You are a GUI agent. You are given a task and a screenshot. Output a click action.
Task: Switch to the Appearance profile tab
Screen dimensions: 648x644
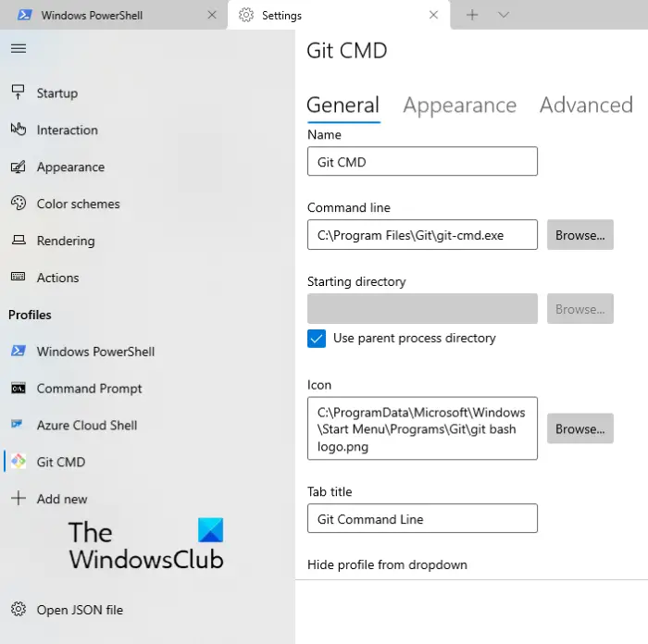[x=459, y=105]
